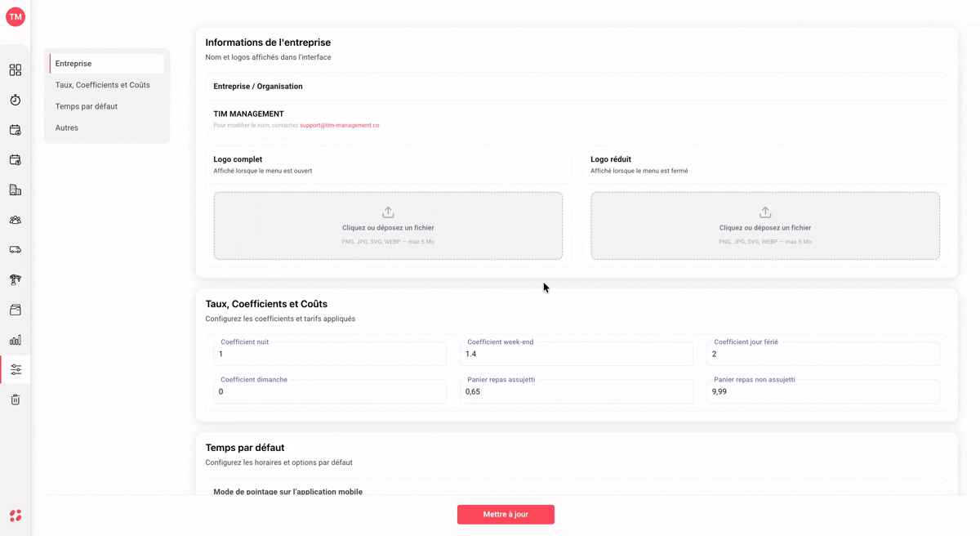Click the upload arrow icon in Logo réduit
This screenshot has width=980, height=536.
coord(765,212)
